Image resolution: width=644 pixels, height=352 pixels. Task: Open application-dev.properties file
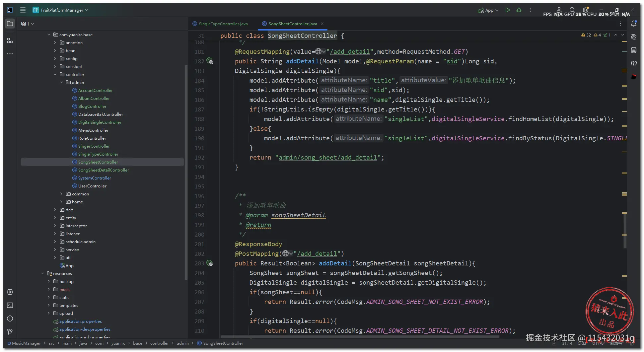[x=85, y=329]
